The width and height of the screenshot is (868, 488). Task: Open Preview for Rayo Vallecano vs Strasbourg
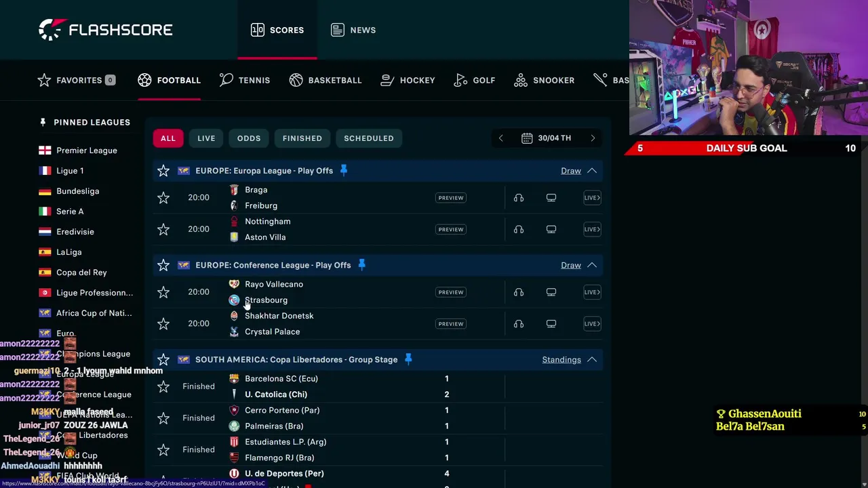pos(451,292)
